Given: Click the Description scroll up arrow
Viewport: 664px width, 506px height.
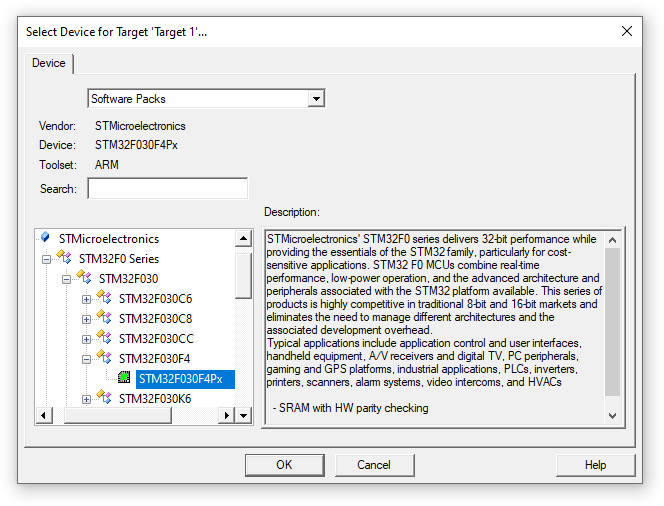Looking at the screenshot, I should tap(612, 240).
